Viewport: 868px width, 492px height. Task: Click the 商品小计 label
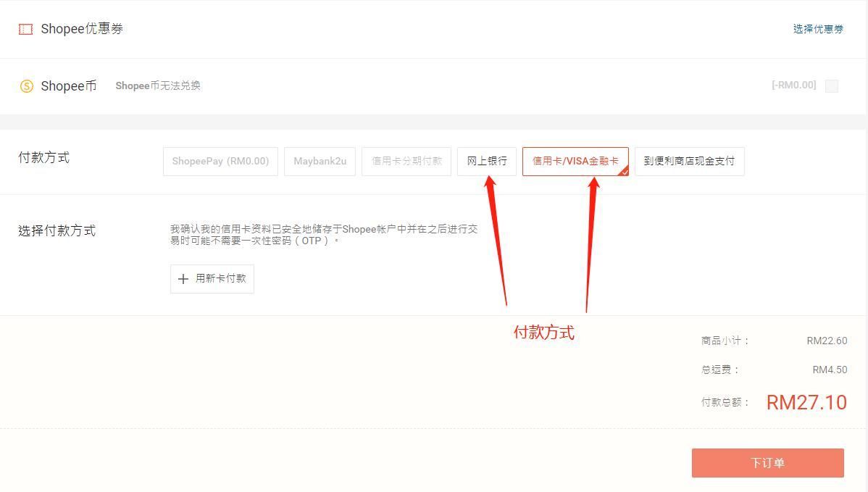click(725, 341)
